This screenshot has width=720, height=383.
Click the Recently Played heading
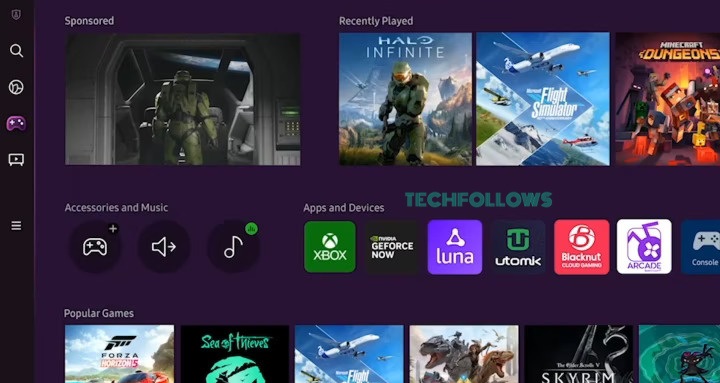(376, 21)
